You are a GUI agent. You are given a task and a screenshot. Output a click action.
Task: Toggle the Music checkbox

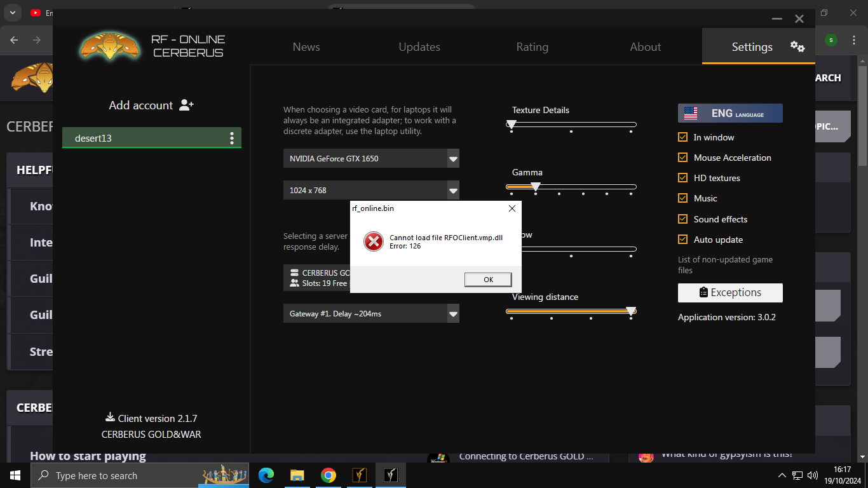[x=683, y=198]
